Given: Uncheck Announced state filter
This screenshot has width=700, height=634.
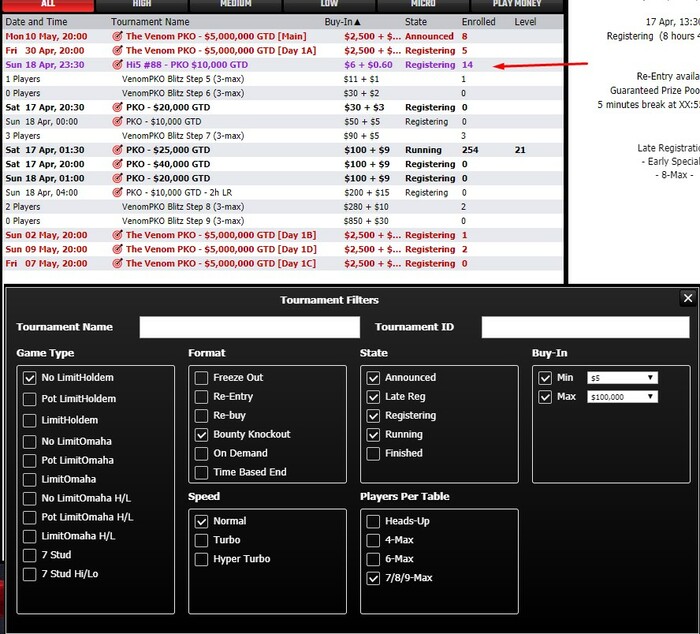Looking at the screenshot, I should 373,378.
